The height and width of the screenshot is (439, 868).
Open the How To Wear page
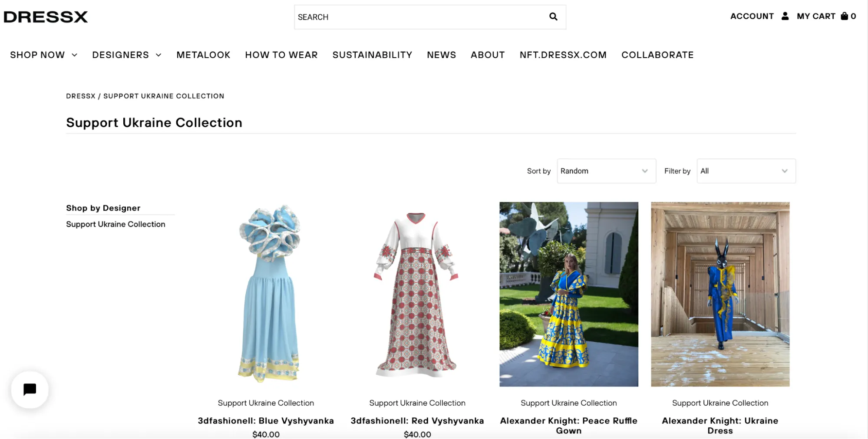[x=281, y=55]
